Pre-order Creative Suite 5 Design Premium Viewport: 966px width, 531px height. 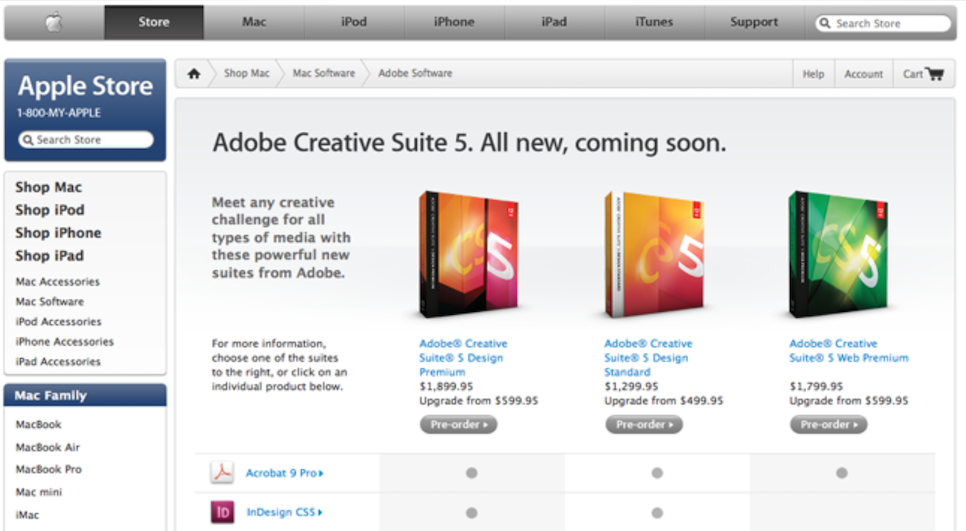[458, 424]
